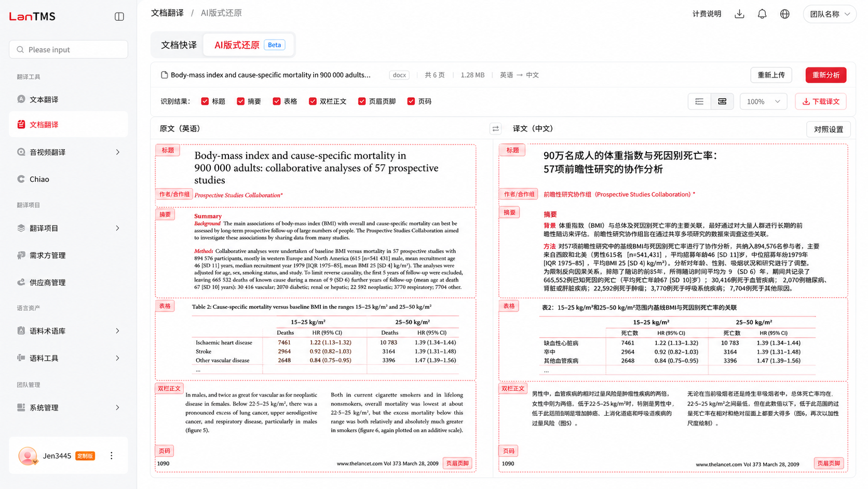Screen dimensions: 868x489
Task: Click the LanTMS logo
Action: pos(32,17)
